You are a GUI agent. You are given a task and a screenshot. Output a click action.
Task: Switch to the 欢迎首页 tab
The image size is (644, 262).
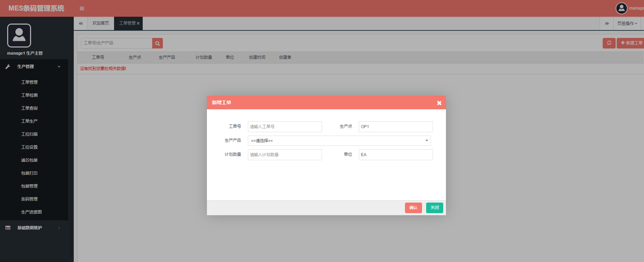click(x=101, y=24)
